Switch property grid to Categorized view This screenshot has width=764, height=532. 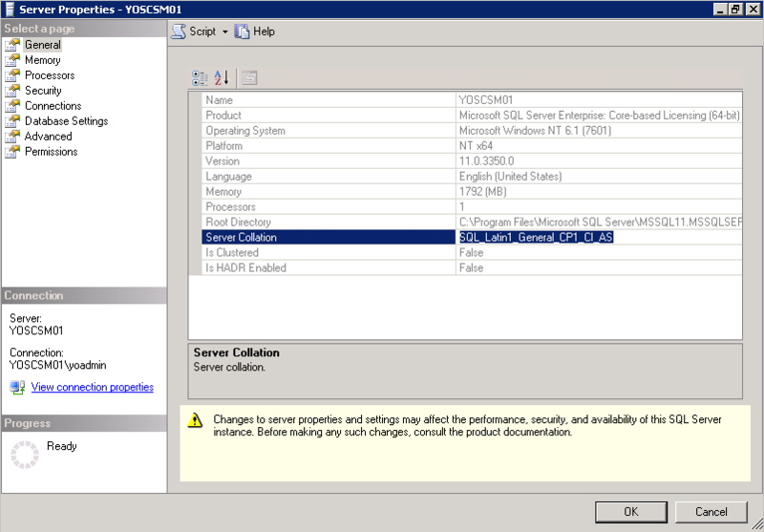[200, 78]
